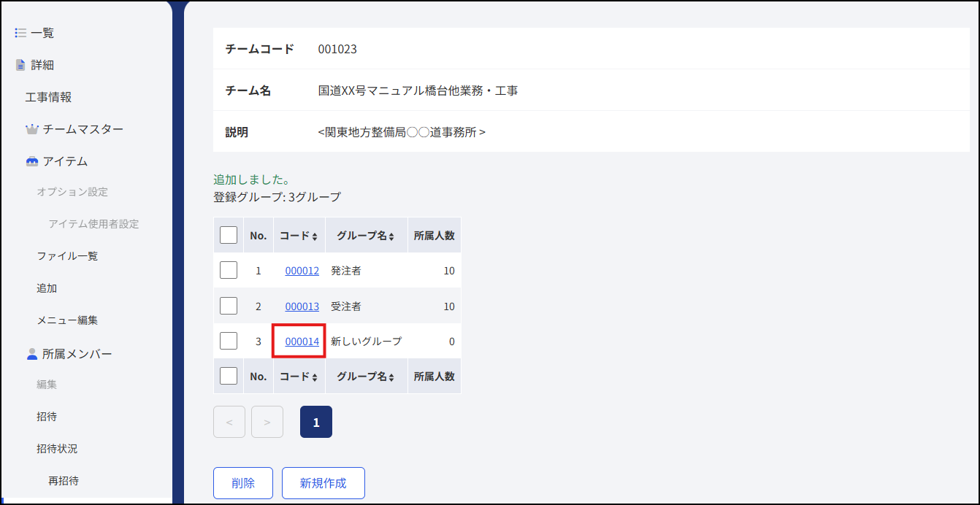Screen dimensions: 980x505
Task: Click 所属人数 header in top row
Action: click(435, 236)
